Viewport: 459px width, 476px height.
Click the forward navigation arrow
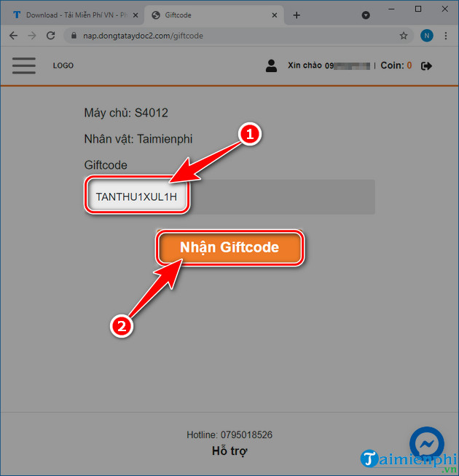click(32, 35)
